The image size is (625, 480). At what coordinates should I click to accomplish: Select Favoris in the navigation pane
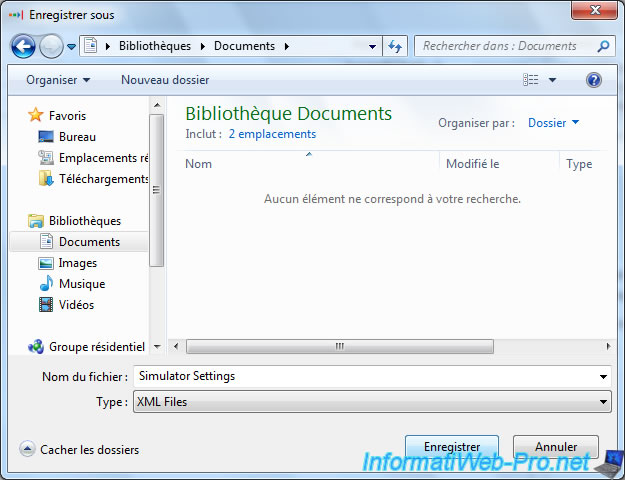[67, 116]
